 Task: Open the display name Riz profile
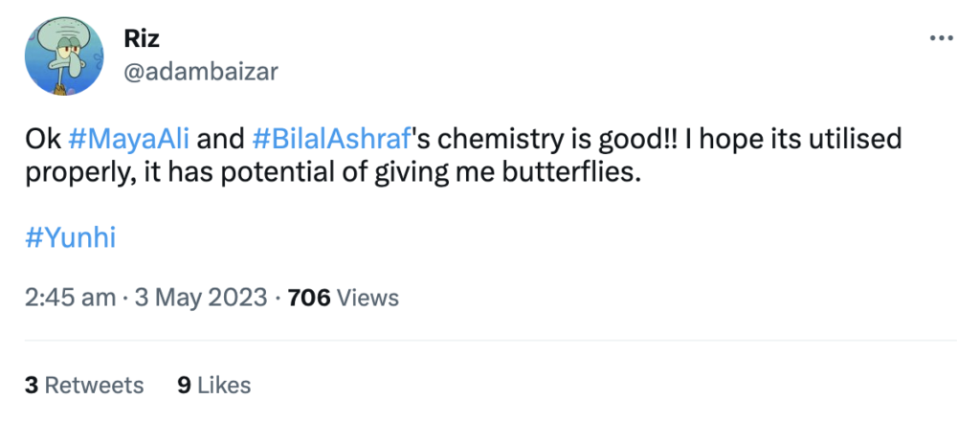[143, 38]
